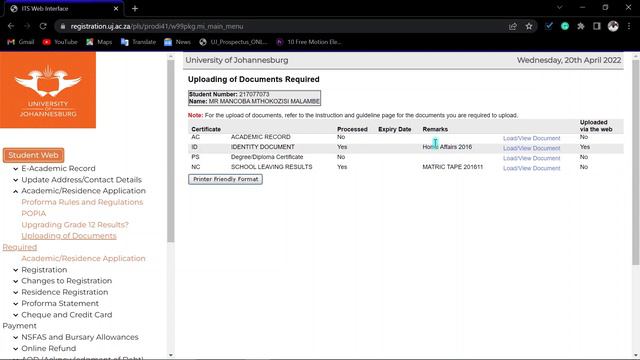Open Chrome's three-dot menu
This screenshot has width=640, height=360.
629,26
